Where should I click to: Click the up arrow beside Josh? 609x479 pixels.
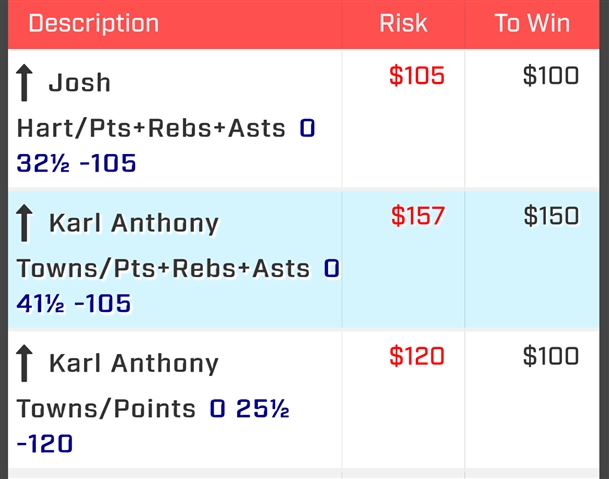tap(24, 83)
